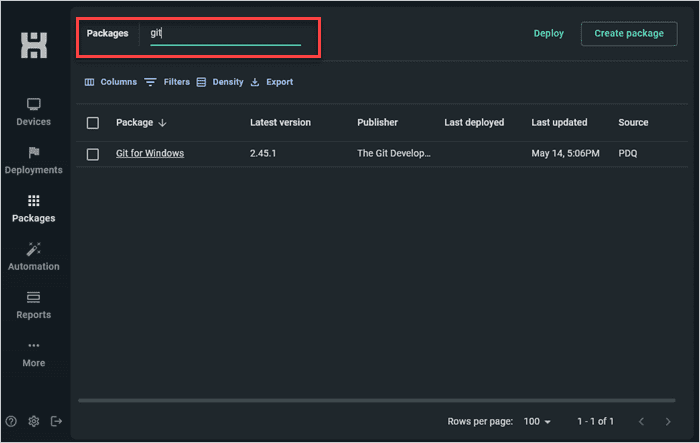
Task: Go to Deployments in the sidebar
Action: (x=33, y=160)
